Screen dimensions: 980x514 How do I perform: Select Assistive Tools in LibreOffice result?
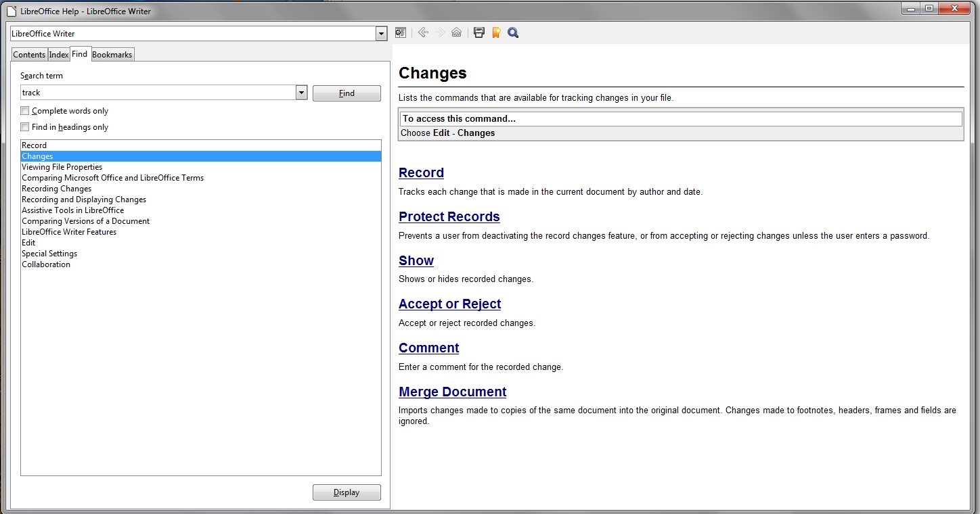[x=201, y=210]
